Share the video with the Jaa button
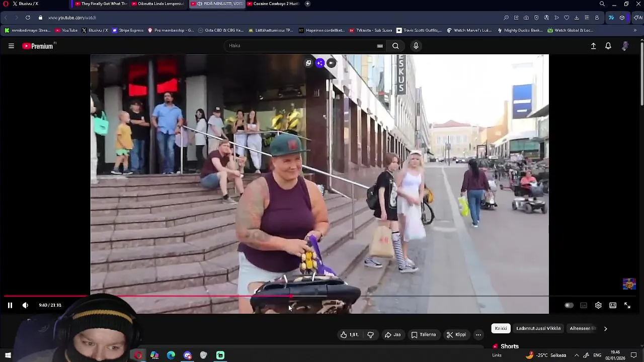This screenshot has width=644, height=362. pyautogui.click(x=392, y=335)
